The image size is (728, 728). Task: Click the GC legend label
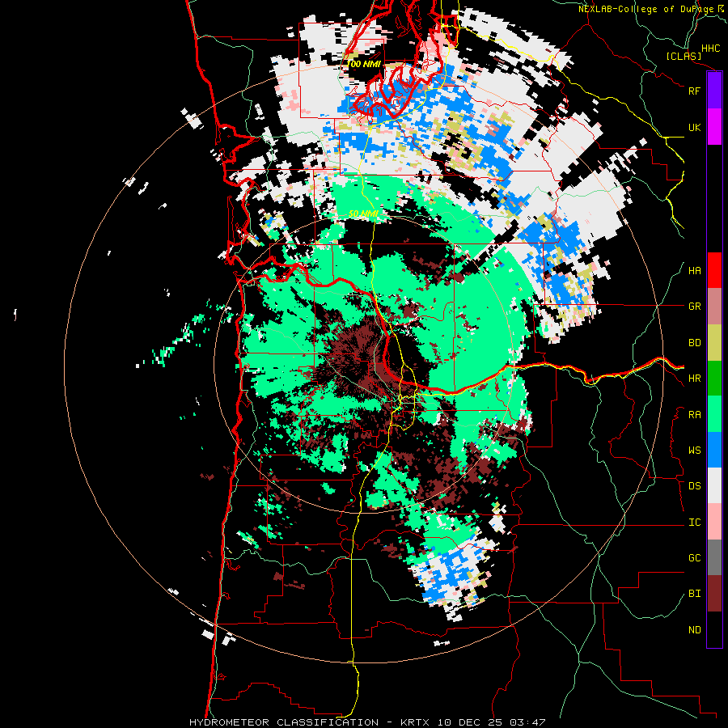click(694, 558)
